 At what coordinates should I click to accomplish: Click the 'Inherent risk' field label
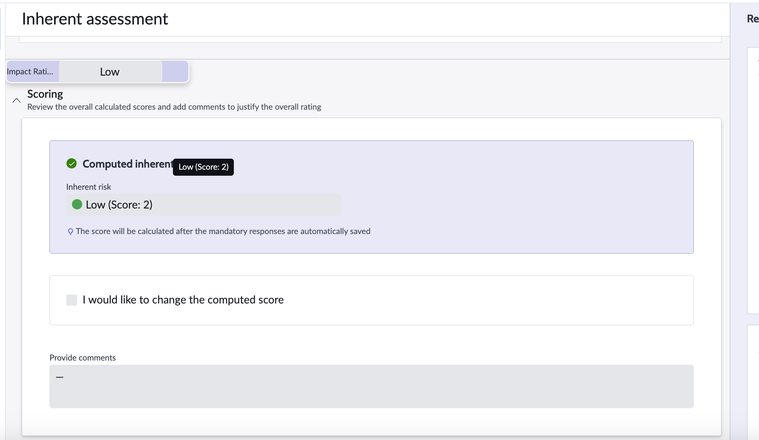[x=89, y=187]
